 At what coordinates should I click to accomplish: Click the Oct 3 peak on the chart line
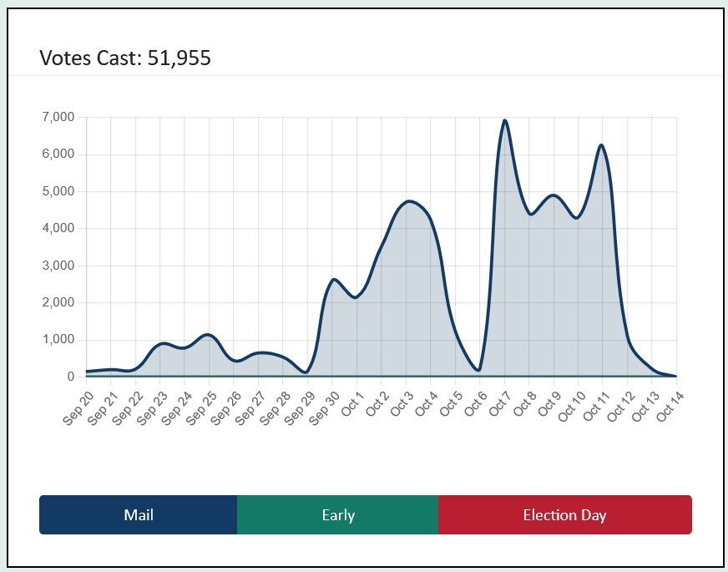click(408, 201)
